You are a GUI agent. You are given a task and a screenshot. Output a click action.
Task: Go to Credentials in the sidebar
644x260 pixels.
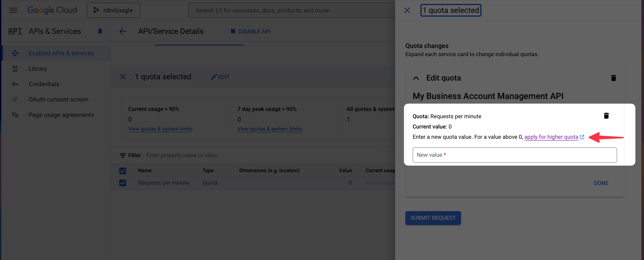(44, 84)
